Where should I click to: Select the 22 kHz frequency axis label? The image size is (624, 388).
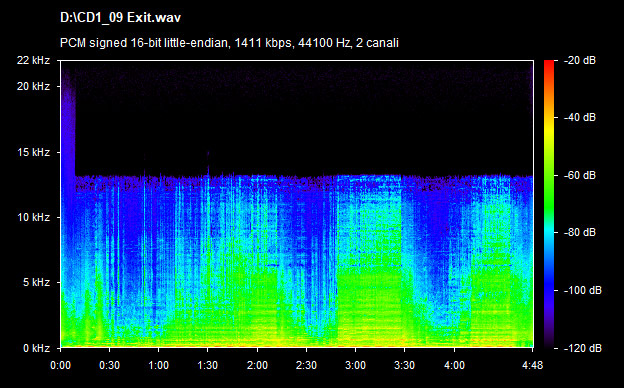(33, 60)
